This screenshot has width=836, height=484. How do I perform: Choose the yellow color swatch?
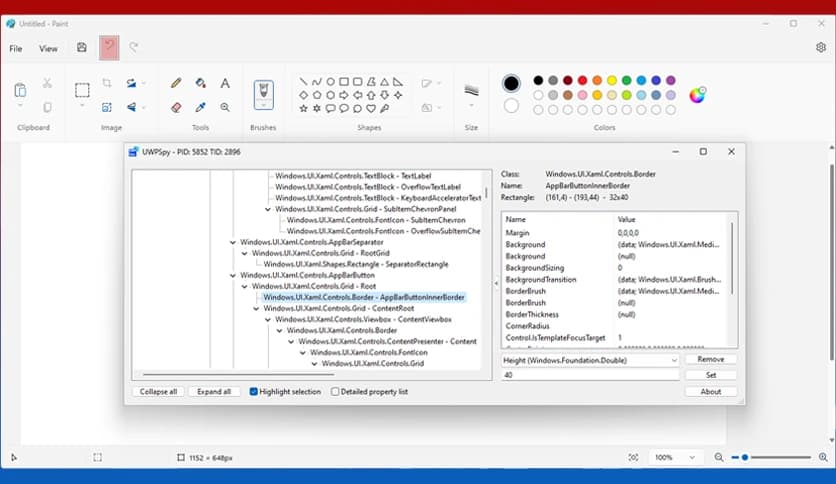[612, 80]
